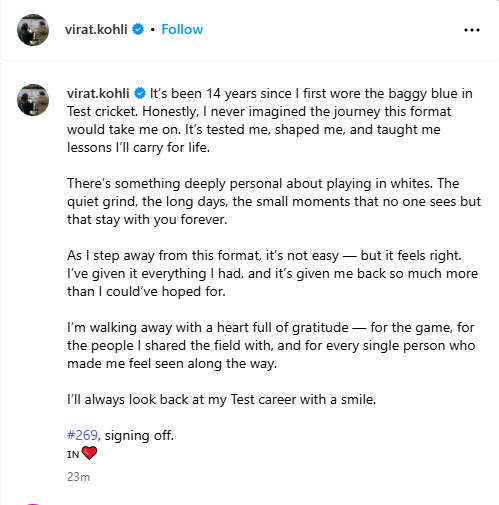Click the "As I step away" paragraph
Screen dimensions: 499x505
(273, 273)
